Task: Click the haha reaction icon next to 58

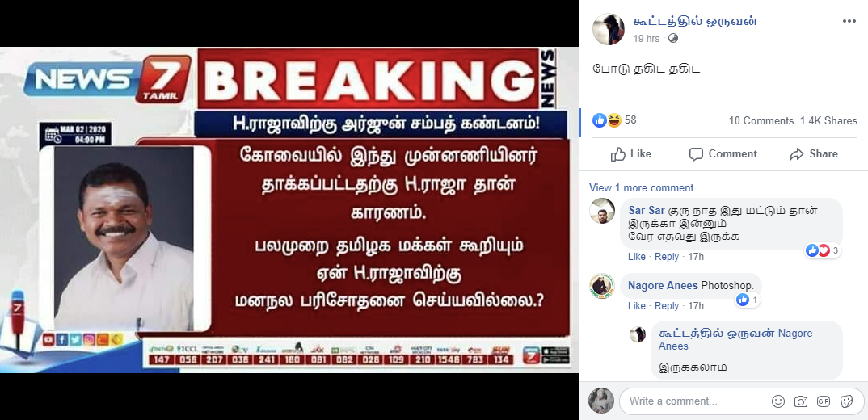Action: [614, 120]
